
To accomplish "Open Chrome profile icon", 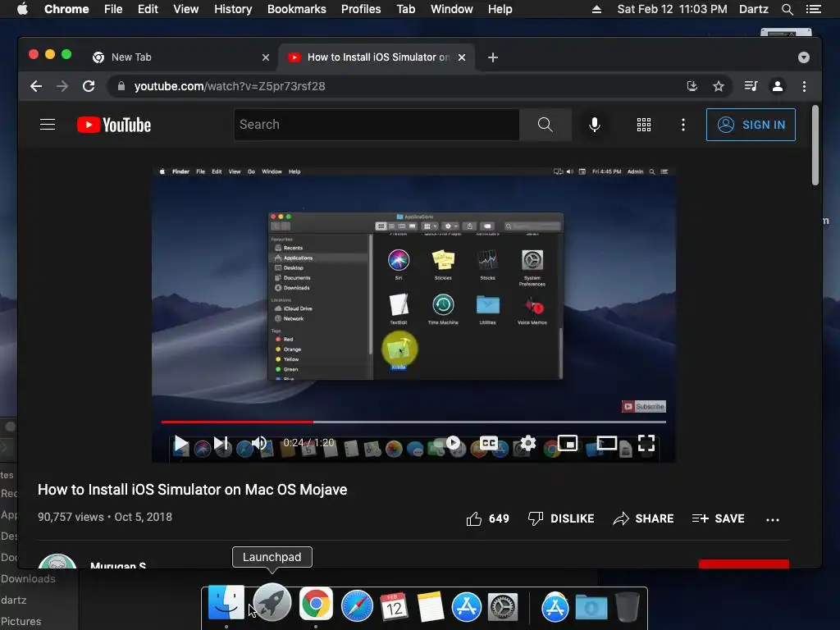I will [778, 86].
